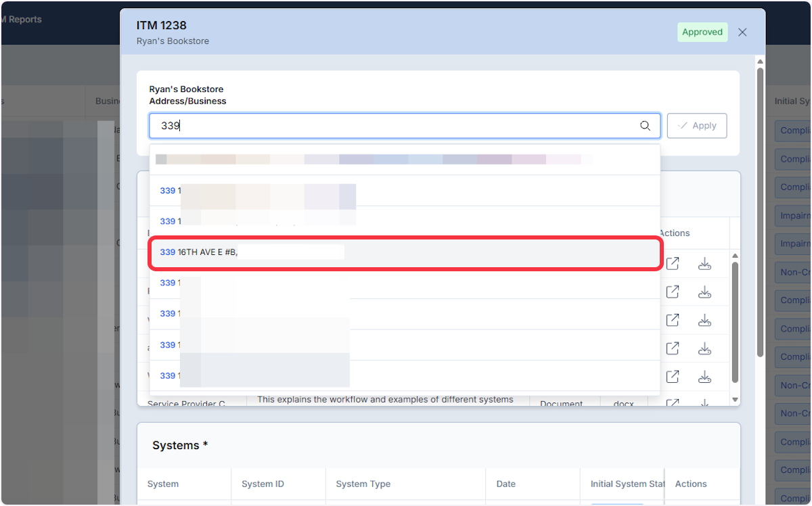The image size is (812, 506).
Task: Click the Actions header in the Systems table
Action: (x=691, y=484)
